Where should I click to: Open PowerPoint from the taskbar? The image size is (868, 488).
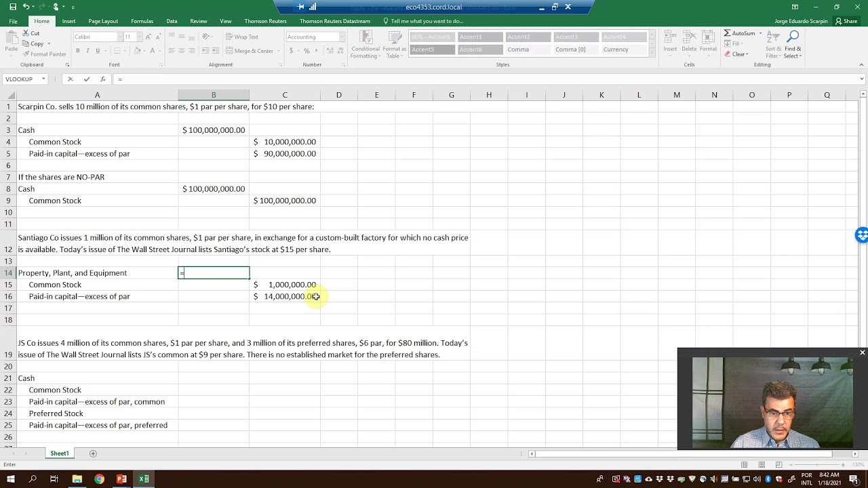(x=121, y=479)
